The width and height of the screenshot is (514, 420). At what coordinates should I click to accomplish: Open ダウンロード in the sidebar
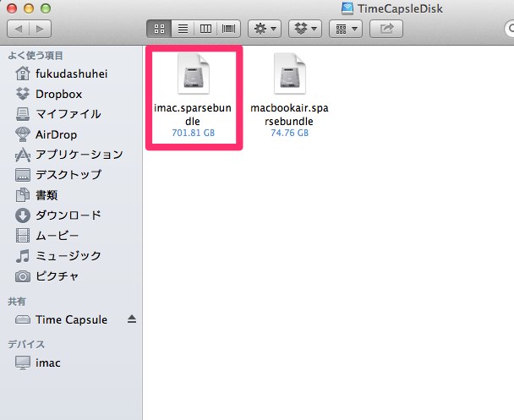[x=72, y=215]
